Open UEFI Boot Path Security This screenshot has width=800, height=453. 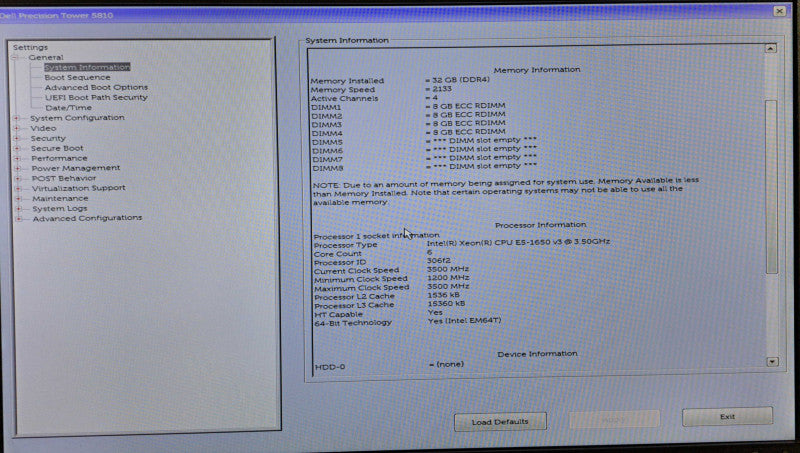96,97
